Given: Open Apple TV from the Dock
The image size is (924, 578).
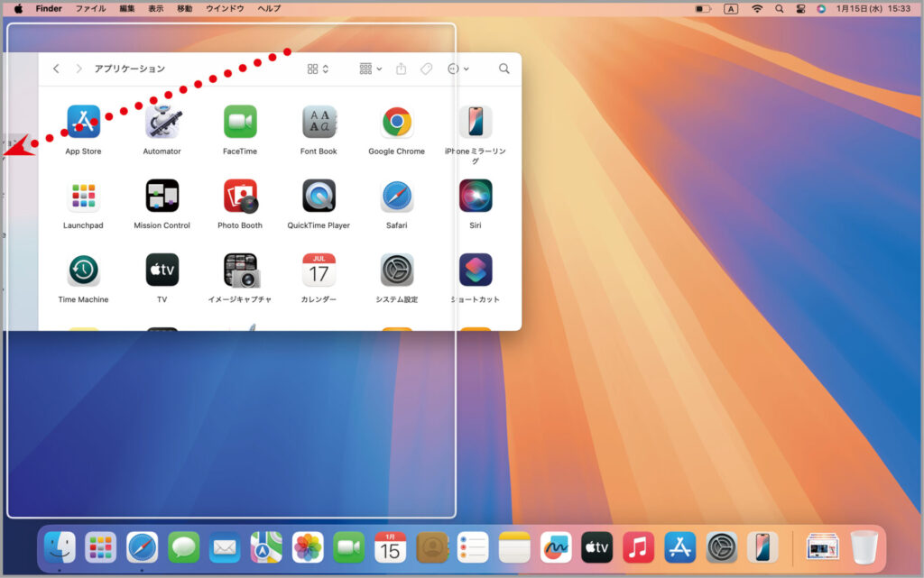Looking at the screenshot, I should click(597, 547).
